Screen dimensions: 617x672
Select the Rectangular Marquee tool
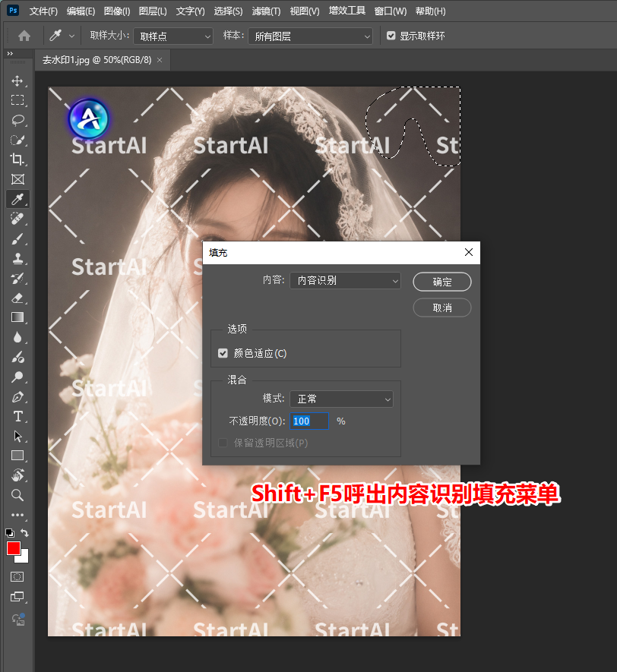[17, 100]
